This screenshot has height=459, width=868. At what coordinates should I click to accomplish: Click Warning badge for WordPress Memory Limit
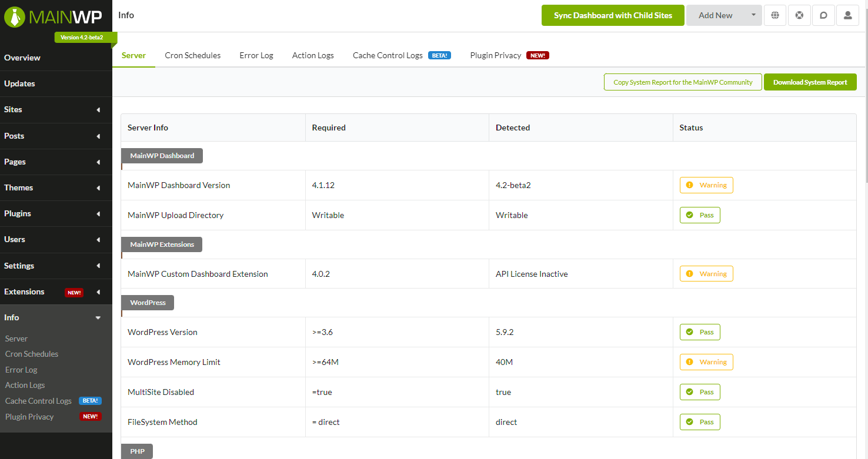click(x=706, y=362)
